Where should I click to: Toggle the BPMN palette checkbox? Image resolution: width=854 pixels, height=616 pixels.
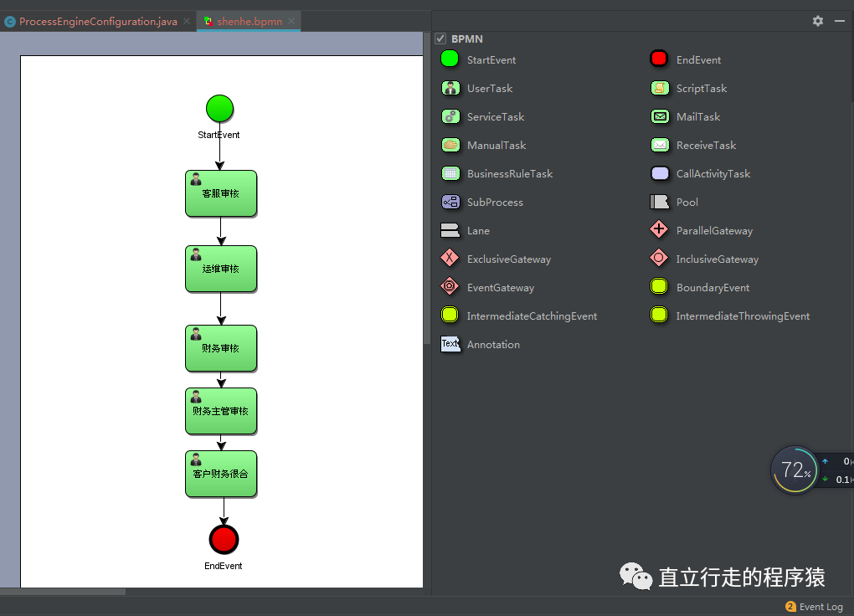440,38
